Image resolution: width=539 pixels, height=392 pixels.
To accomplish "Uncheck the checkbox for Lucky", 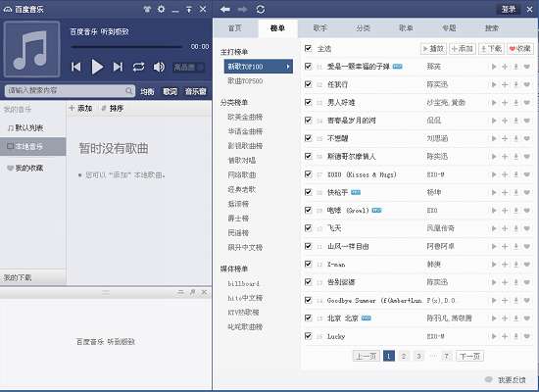I will (x=308, y=336).
